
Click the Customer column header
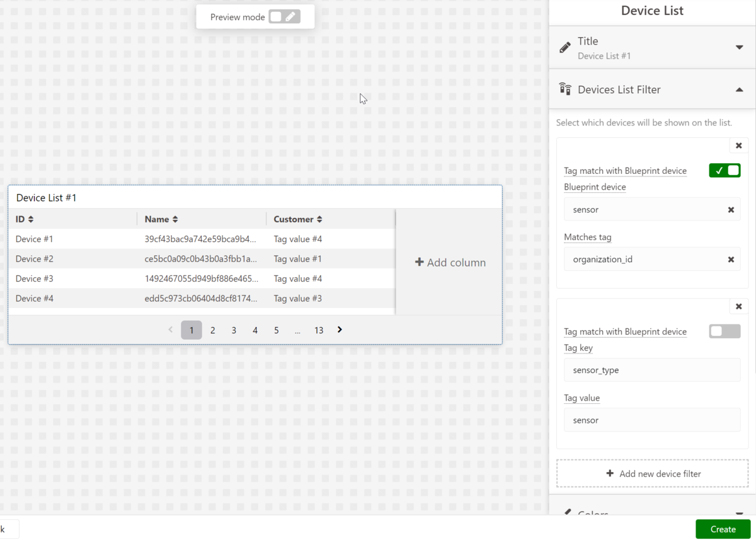pos(294,219)
